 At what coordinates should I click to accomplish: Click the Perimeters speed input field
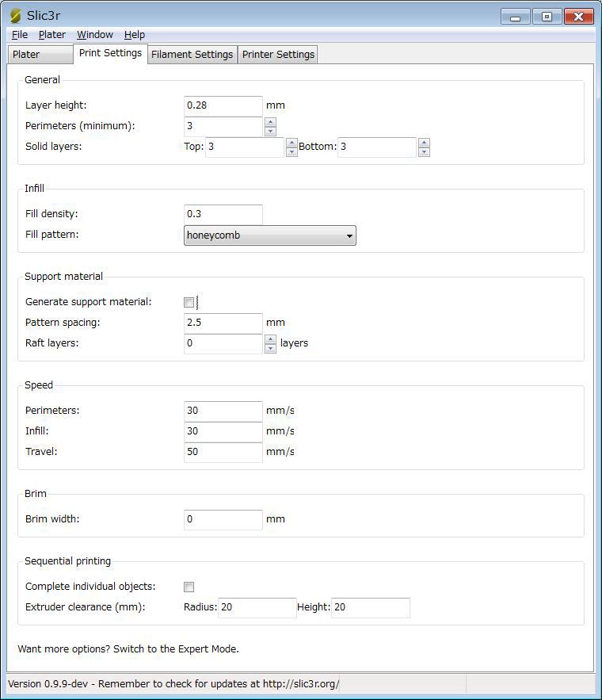coord(223,411)
